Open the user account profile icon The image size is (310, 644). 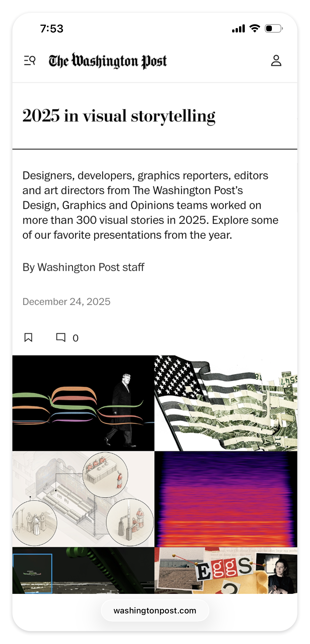(276, 60)
